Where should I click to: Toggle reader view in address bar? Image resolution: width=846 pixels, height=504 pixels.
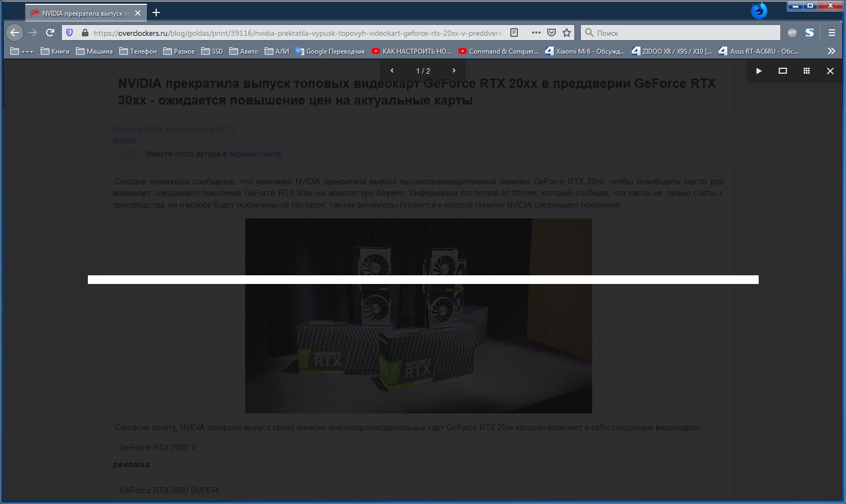point(514,33)
